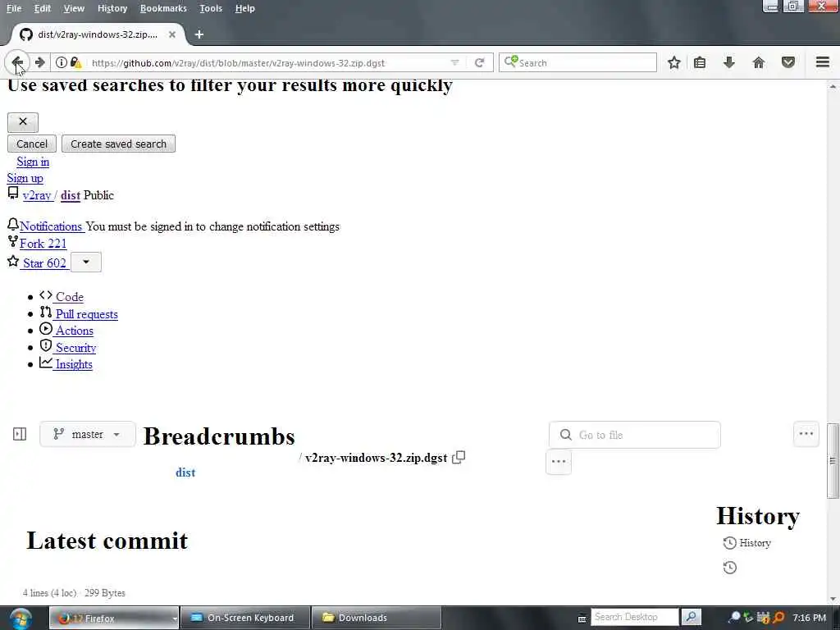This screenshot has width=840, height=630.
Task: Open the History menu in menu bar
Action: pos(112,8)
